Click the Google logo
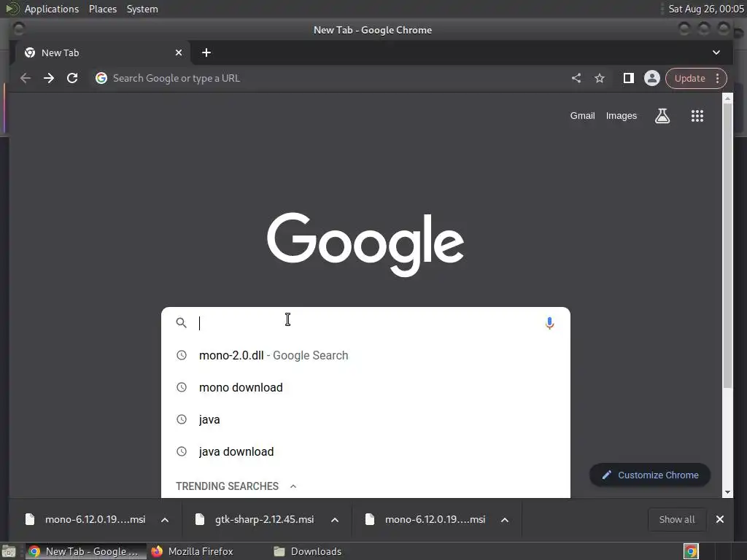 point(365,244)
